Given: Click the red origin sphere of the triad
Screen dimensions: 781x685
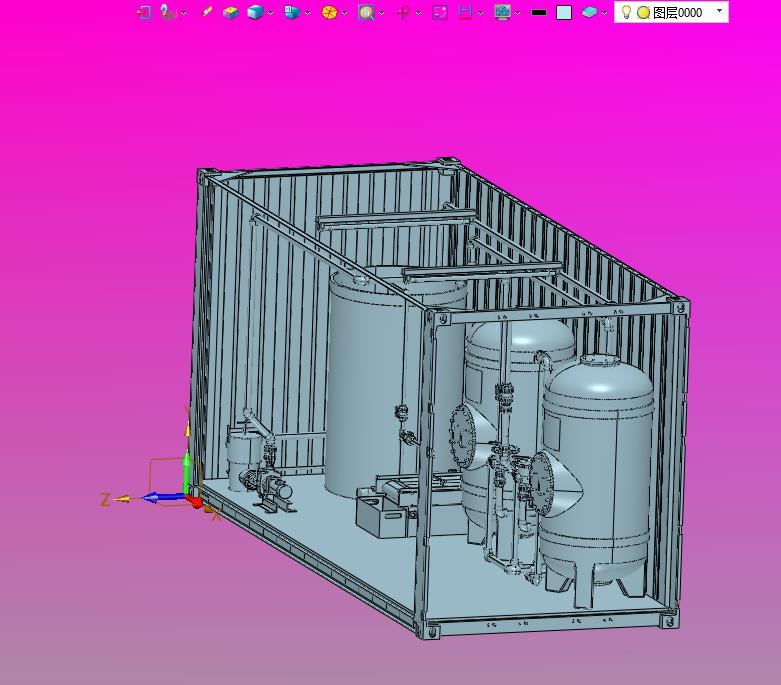Looking at the screenshot, I should coord(196,502).
